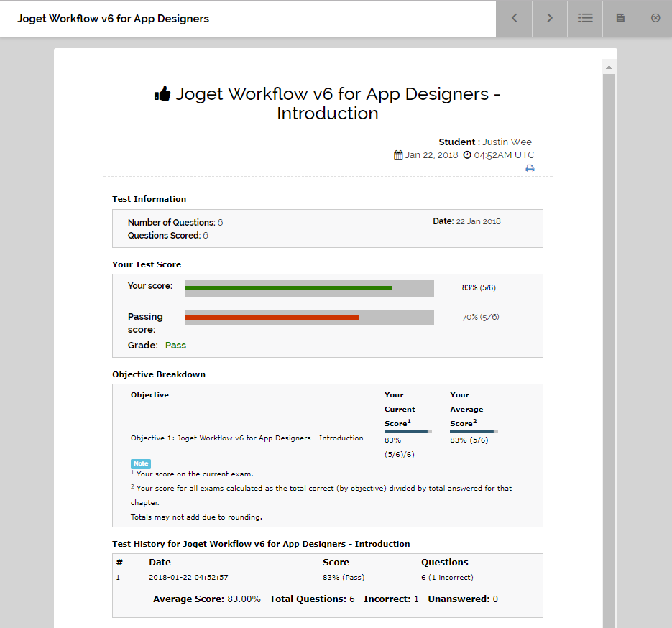Click the thumbs-up icon in title
This screenshot has width=672, height=628.
point(162,93)
